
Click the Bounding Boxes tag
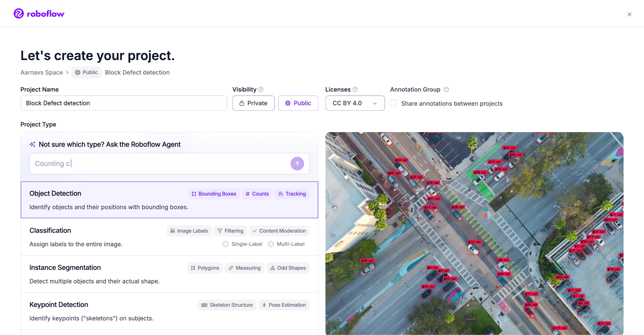(214, 194)
